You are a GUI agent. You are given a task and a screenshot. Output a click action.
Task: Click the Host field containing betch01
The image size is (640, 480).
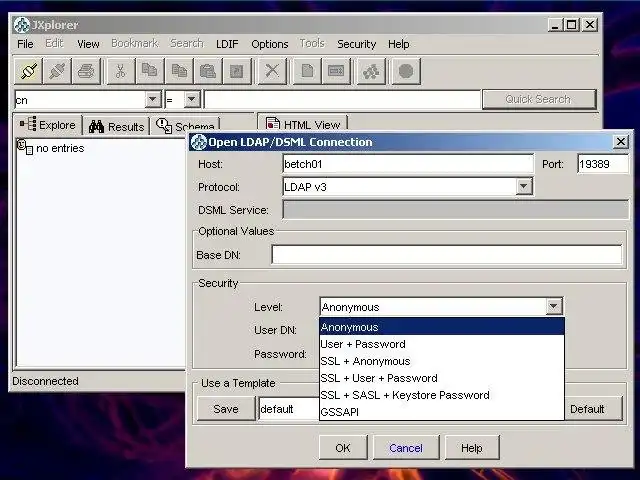(x=408, y=164)
